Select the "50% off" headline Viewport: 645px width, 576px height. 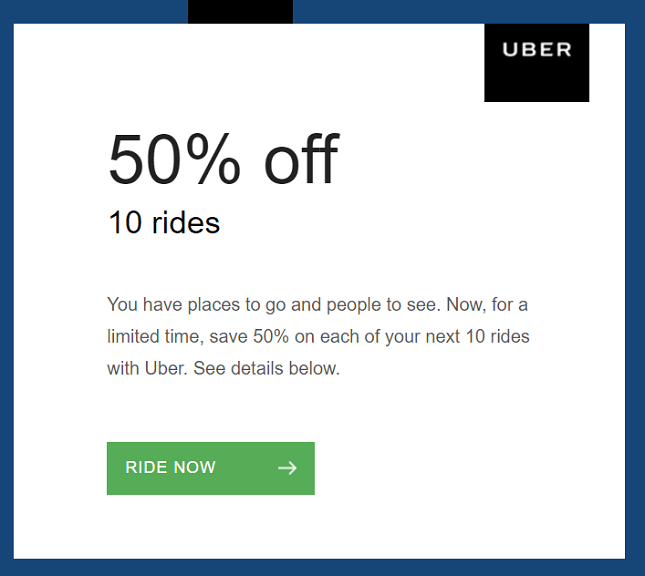pyautogui.click(x=223, y=159)
